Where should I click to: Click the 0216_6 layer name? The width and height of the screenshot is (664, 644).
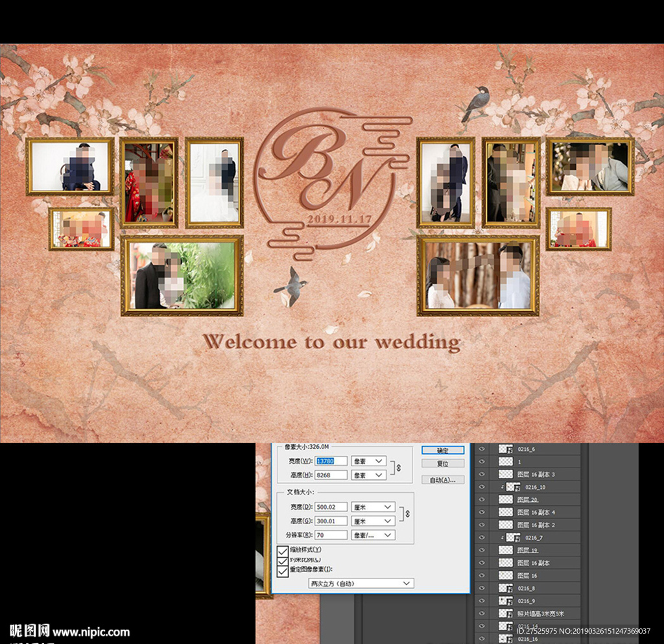click(x=526, y=449)
